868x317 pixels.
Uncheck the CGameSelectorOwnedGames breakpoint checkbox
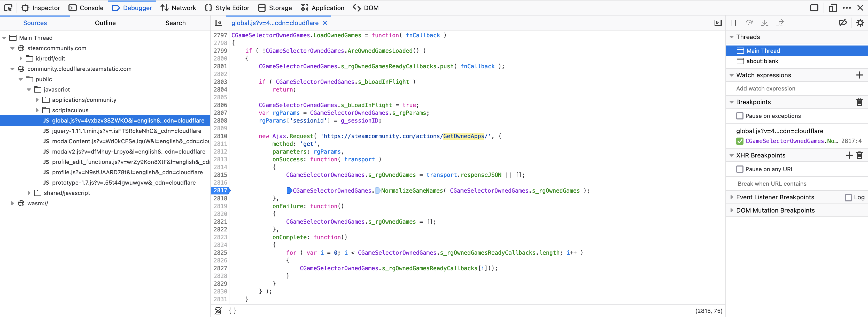tap(740, 141)
